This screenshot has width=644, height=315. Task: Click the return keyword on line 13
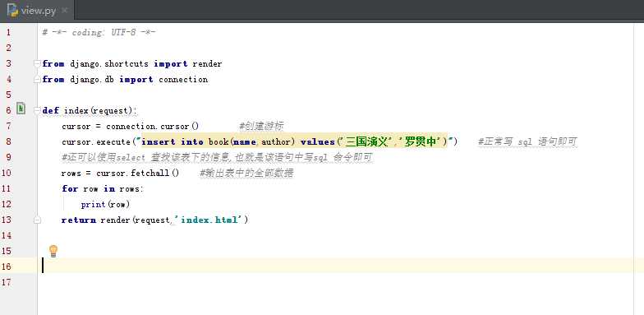(x=79, y=220)
